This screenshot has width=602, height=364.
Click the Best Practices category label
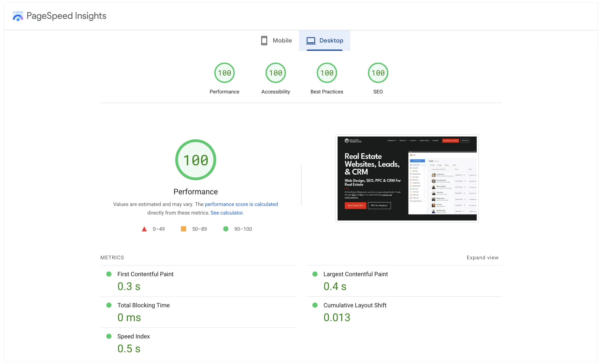pyautogui.click(x=327, y=92)
